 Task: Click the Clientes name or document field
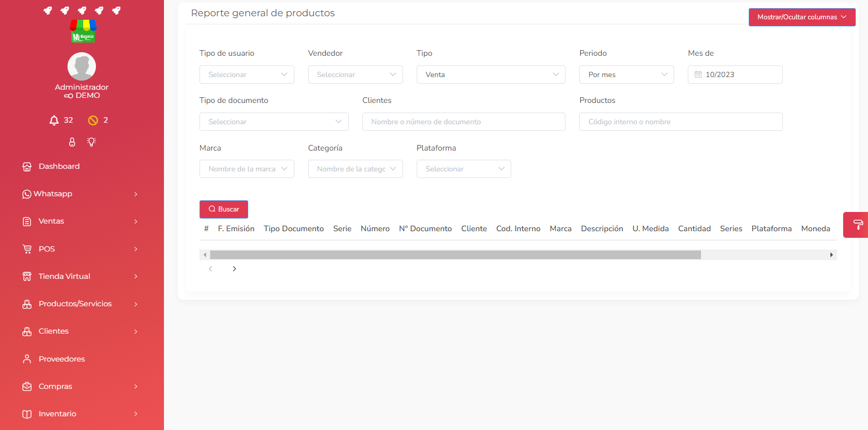click(x=464, y=122)
